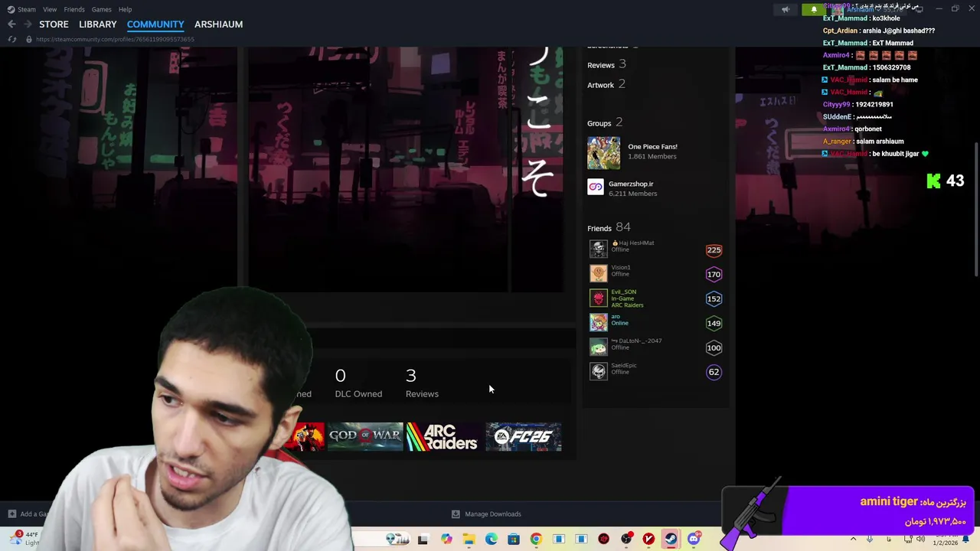Click the Manage Downloads icon
The height and width of the screenshot is (551, 980).
[x=456, y=514]
